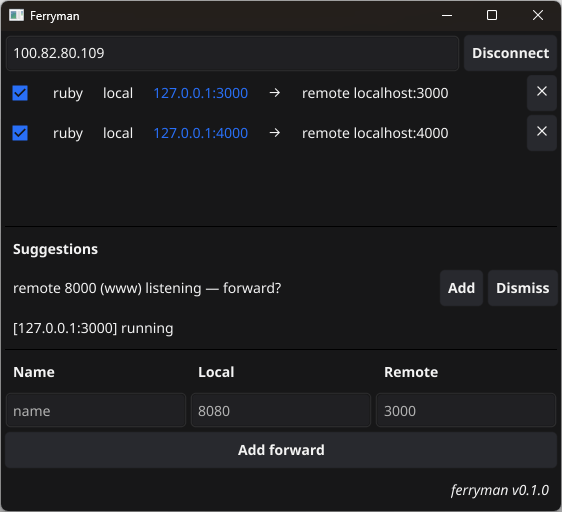Screen dimensions: 562x512
Task: Click the Local column label
Action: point(216,372)
